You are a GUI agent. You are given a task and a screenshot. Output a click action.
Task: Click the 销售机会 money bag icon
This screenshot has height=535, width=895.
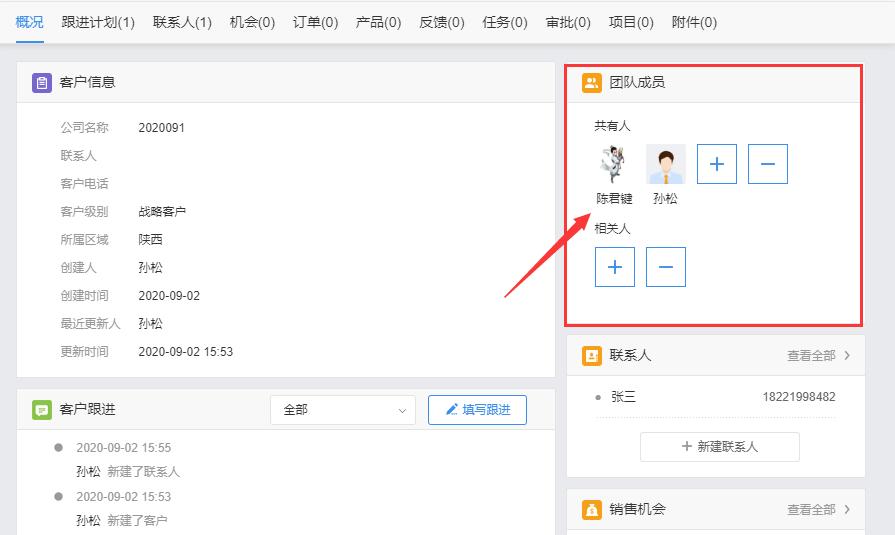click(592, 509)
